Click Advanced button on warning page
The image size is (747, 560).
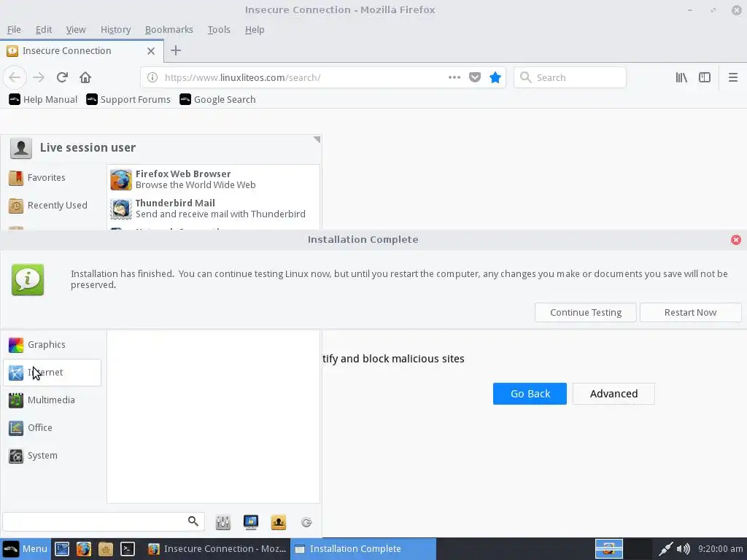click(614, 394)
